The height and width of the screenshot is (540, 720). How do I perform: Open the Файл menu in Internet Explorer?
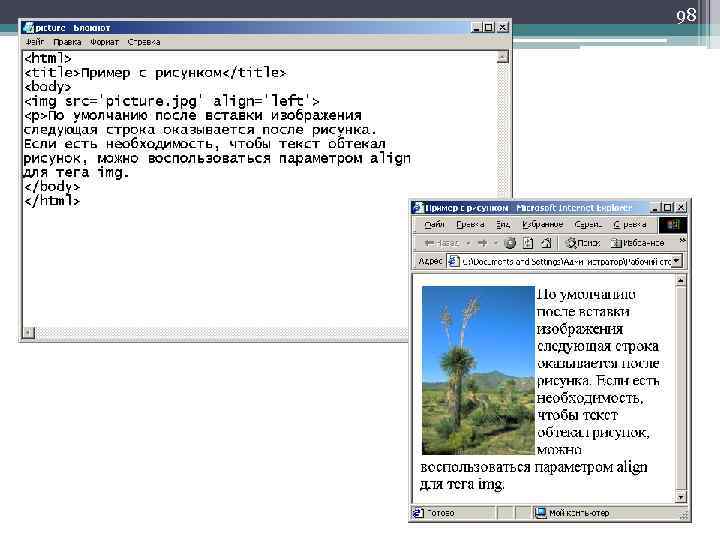click(x=434, y=225)
